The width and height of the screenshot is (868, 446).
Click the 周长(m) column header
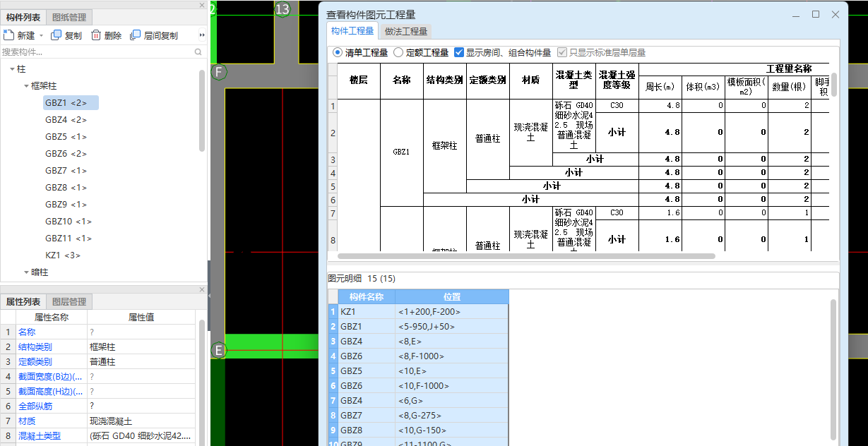coord(660,87)
